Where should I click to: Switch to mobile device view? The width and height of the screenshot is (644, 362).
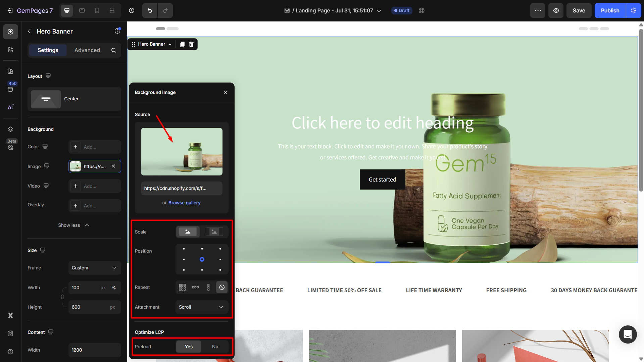[x=97, y=10]
